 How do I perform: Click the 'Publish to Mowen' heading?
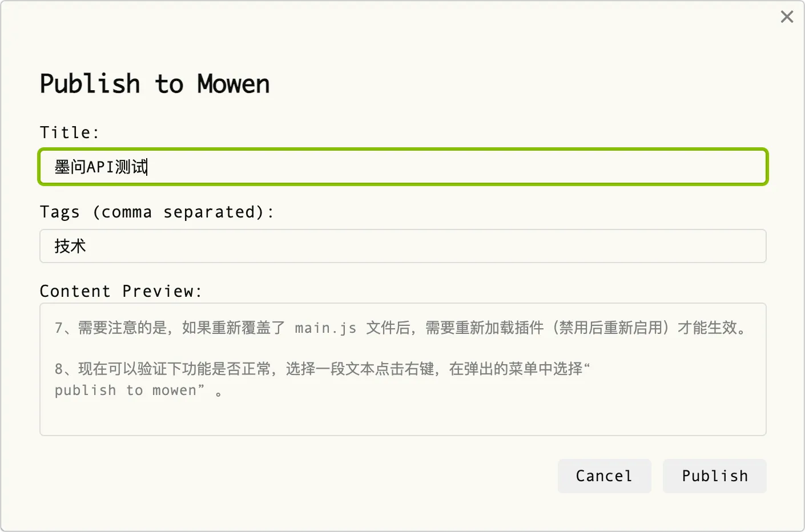155,84
